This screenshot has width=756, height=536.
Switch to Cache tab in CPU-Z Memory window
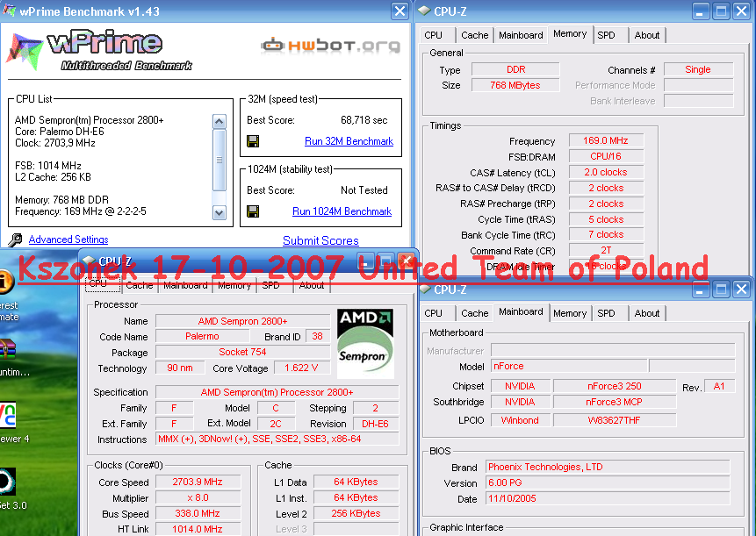click(x=474, y=35)
